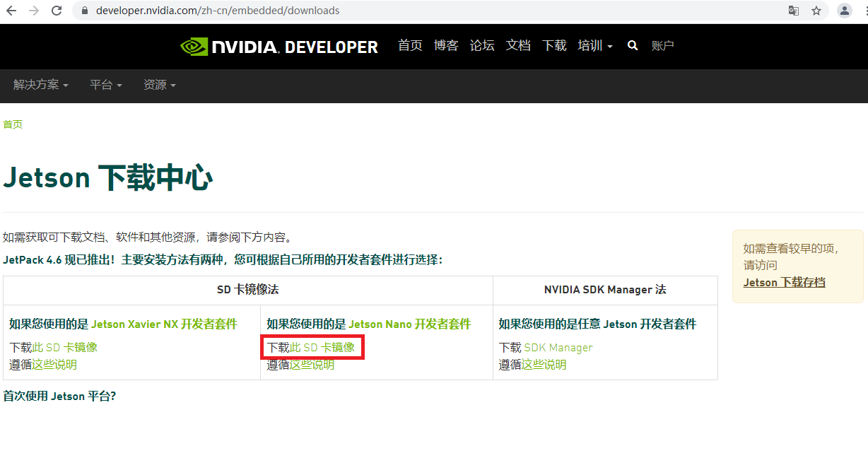The height and width of the screenshot is (458, 868).
Task: Open 这些说明 under SDK Manager column
Action: pos(544,365)
